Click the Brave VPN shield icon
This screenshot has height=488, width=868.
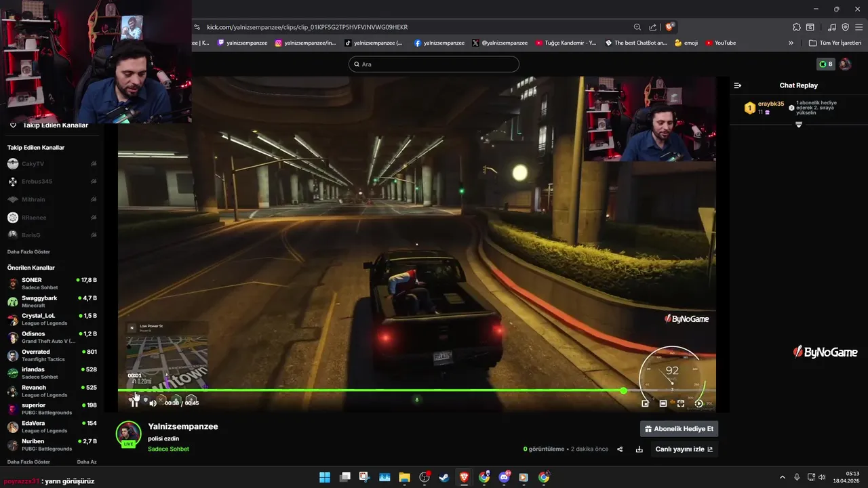(x=845, y=27)
